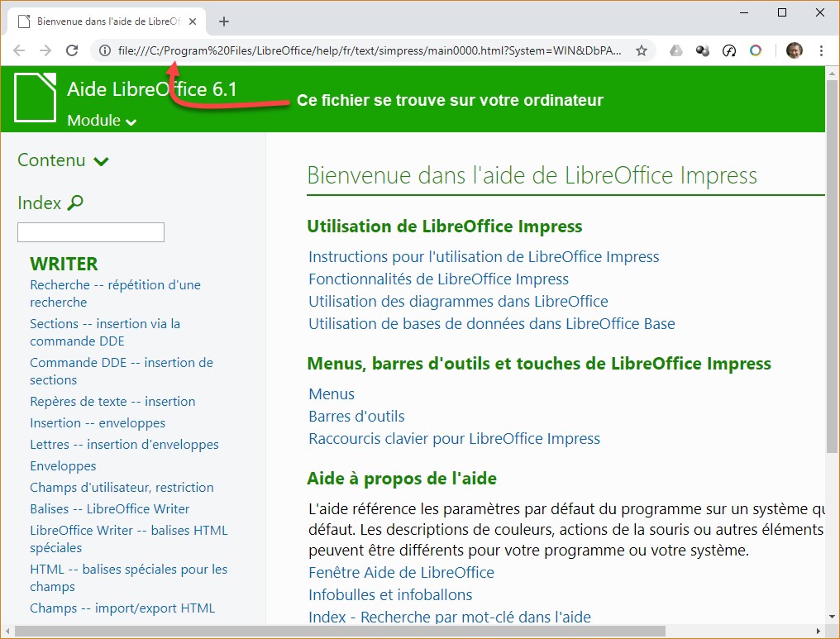Expand the Module dropdown
Viewport: 840px width, 639px height.
click(102, 121)
